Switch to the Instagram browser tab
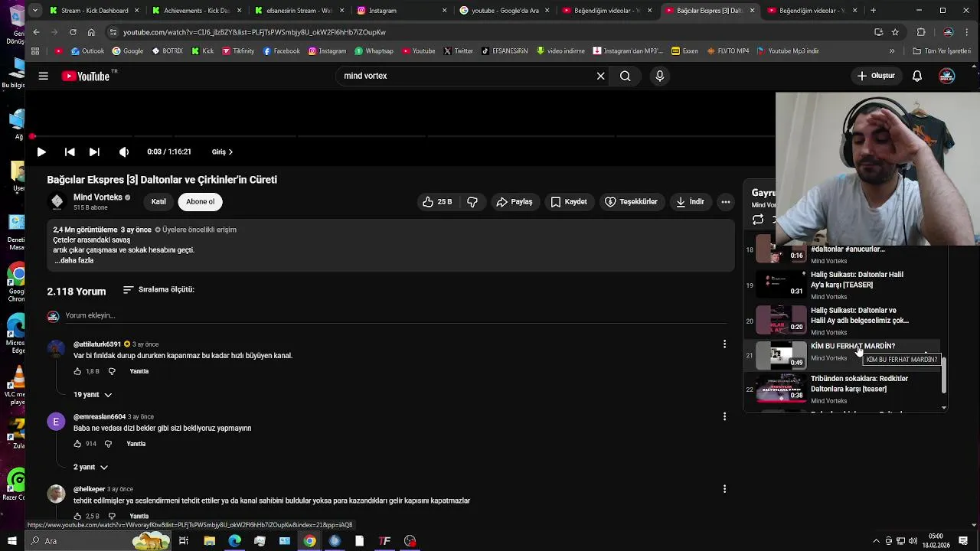This screenshot has height=551, width=980. tap(401, 11)
